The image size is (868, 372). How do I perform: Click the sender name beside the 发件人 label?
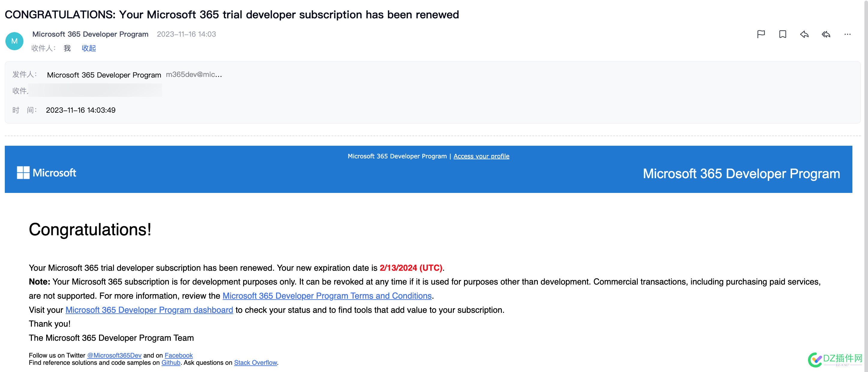(x=104, y=75)
